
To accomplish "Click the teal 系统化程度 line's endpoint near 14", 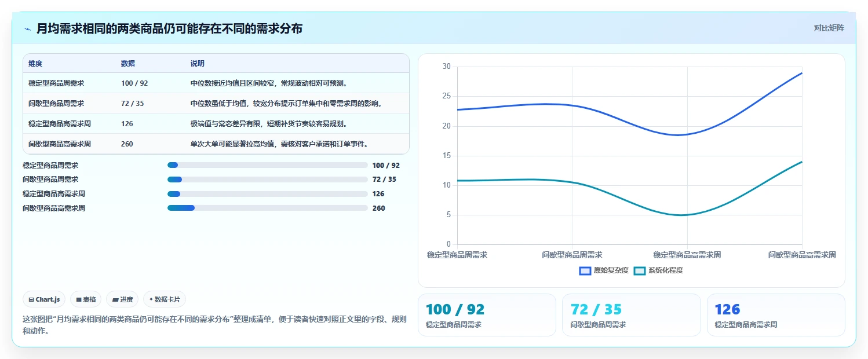I will tap(802, 162).
